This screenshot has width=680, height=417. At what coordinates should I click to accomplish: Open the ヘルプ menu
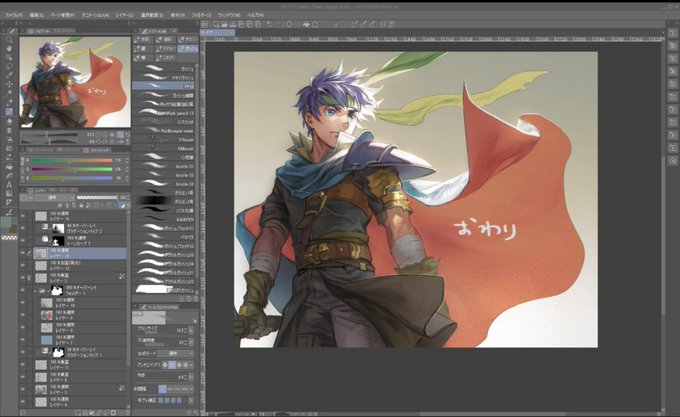255,15
